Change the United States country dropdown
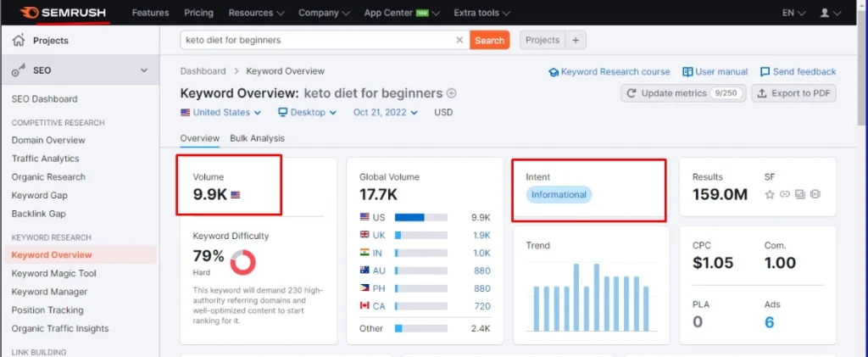 (x=220, y=113)
